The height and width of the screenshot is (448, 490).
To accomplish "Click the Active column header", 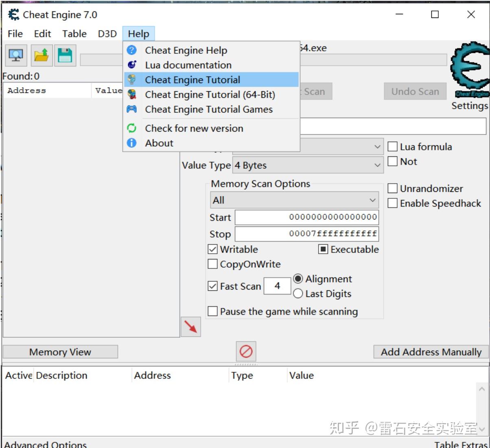I will tap(19, 376).
